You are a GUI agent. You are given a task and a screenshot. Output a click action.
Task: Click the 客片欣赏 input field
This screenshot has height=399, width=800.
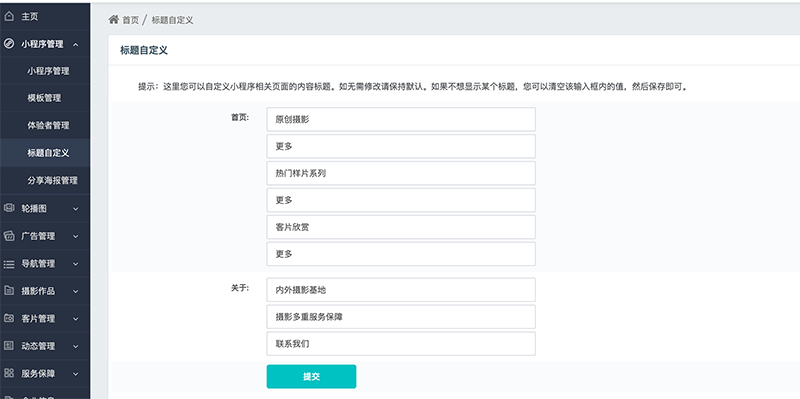[401, 227]
